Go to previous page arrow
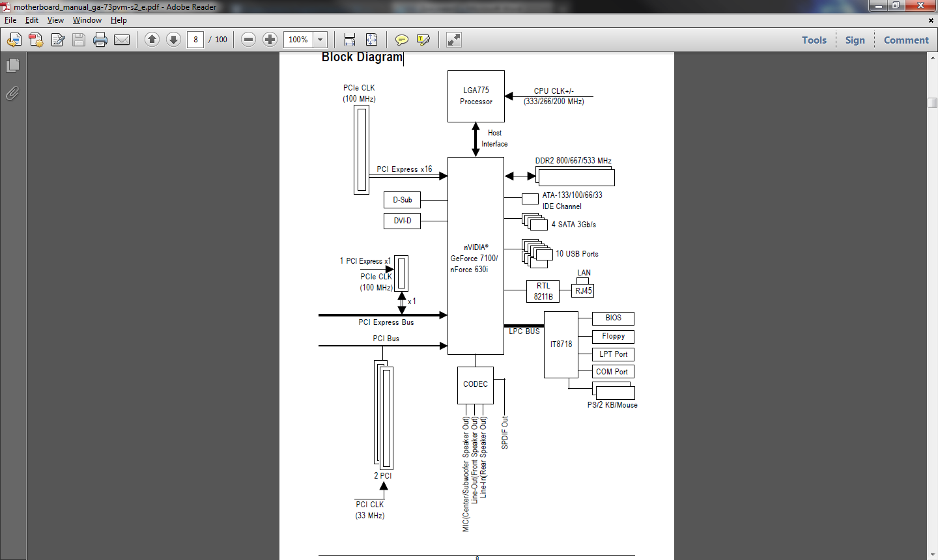 pos(152,40)
